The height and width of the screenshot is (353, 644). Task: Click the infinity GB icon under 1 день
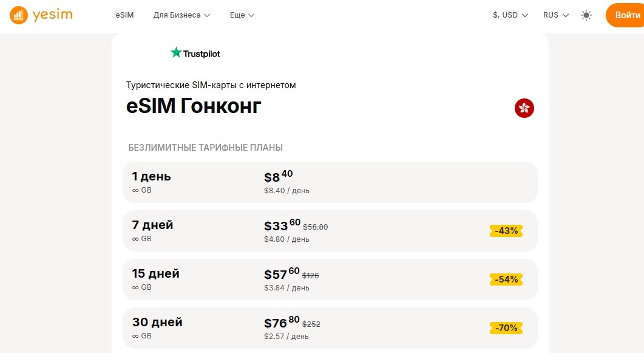[135, 190]
